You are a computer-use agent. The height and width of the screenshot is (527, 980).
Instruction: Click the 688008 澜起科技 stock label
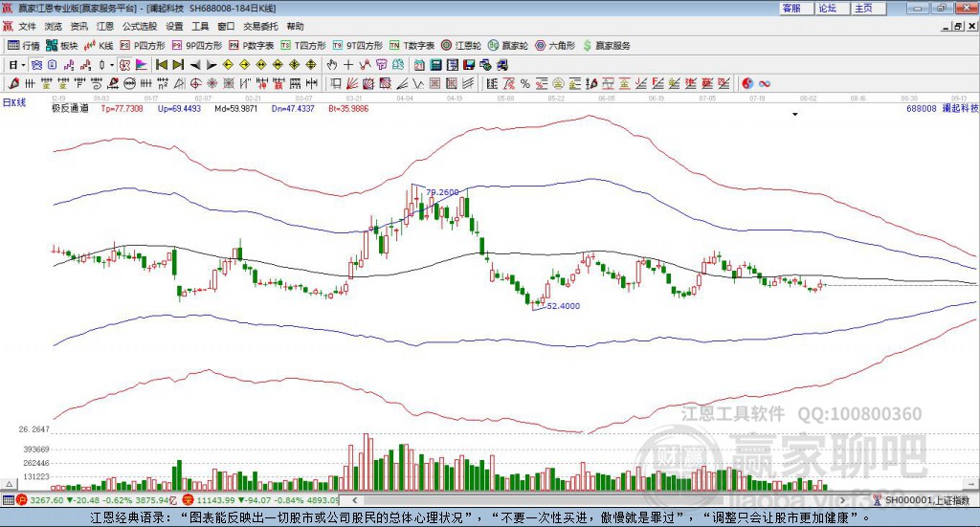943,109
